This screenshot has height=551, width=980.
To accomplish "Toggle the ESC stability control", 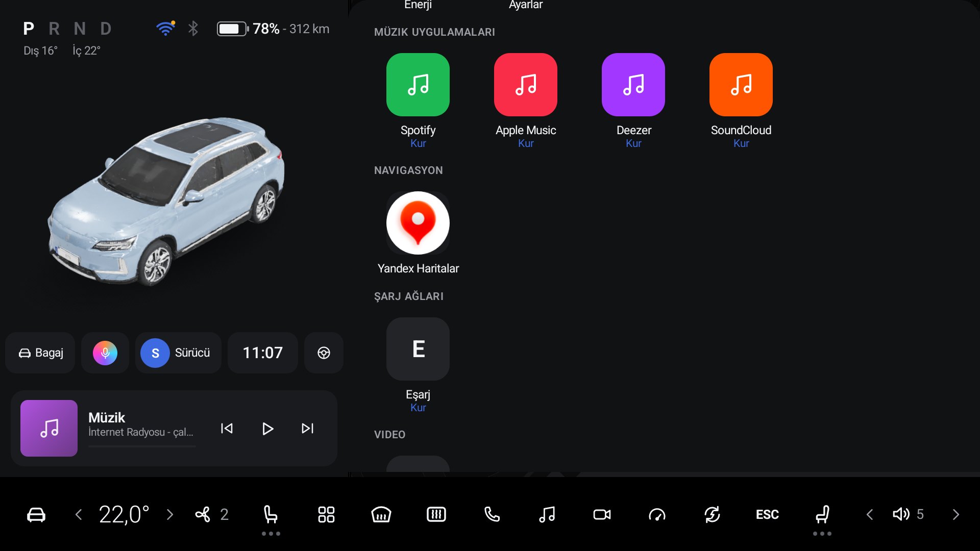I will point(767,514).
